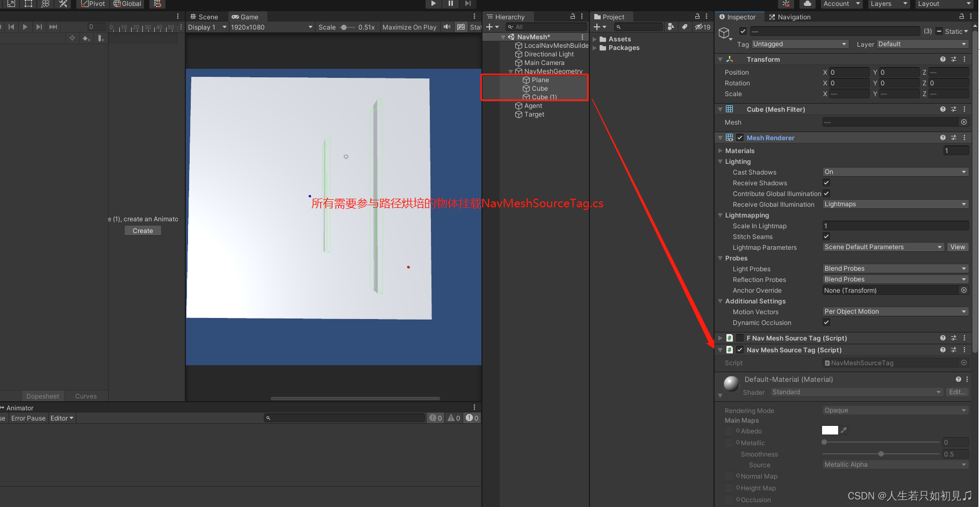Toggle Pivot handle position mode
The width and height of the screenshot is (980, 507).
tap(92, 4)
